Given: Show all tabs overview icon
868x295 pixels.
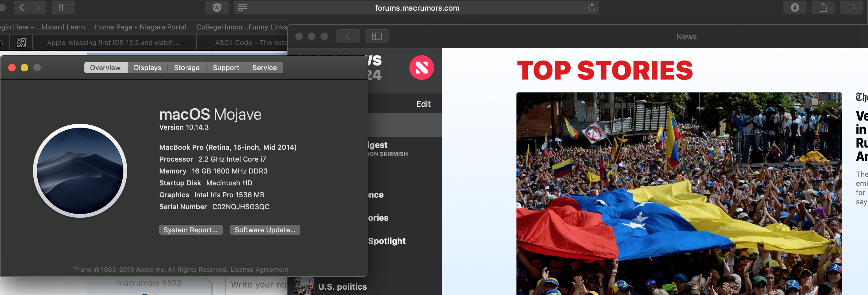Looking at the screenshot, I should (x=851, y=8).
